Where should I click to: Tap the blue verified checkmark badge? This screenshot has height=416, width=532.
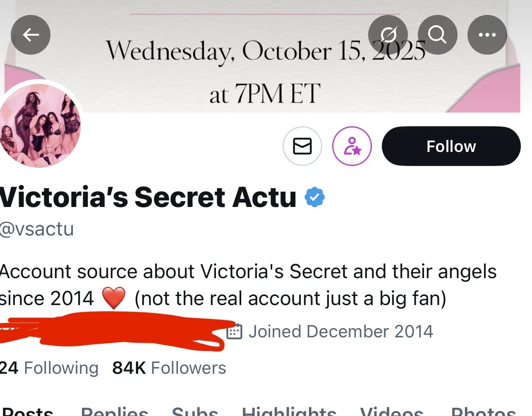[315, 197]
